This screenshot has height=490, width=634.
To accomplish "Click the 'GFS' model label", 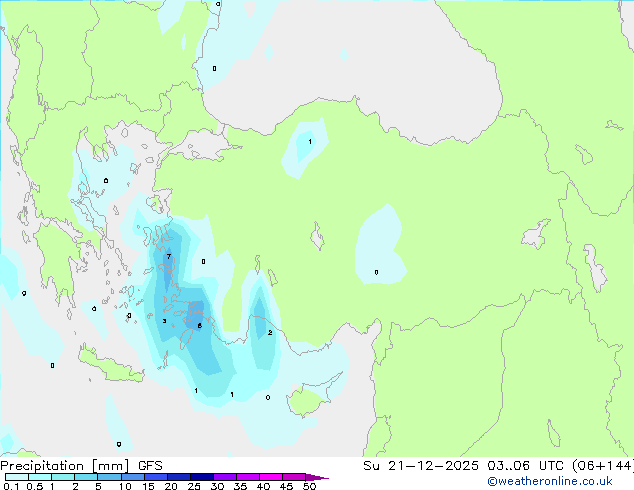I will pos(150,466).
